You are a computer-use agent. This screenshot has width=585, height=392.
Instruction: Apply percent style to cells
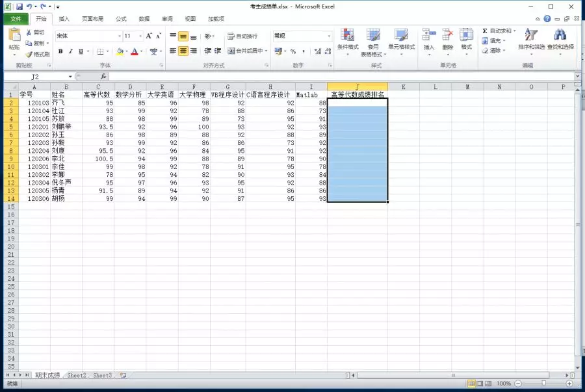click(293, 51)
